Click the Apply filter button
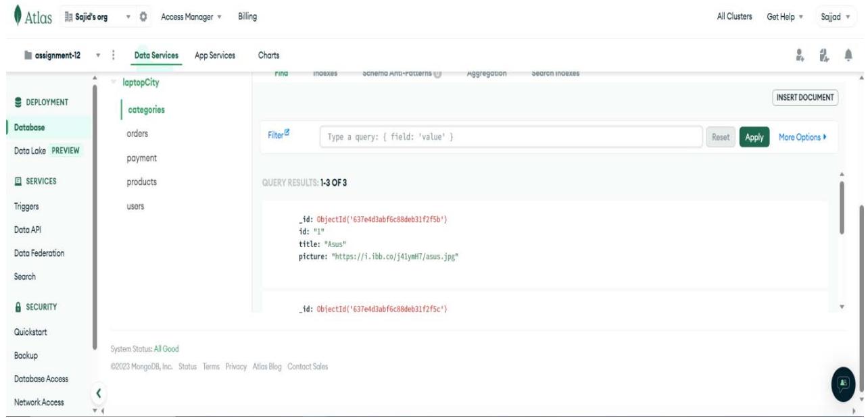Screen dimensions: 868x418 754,137
